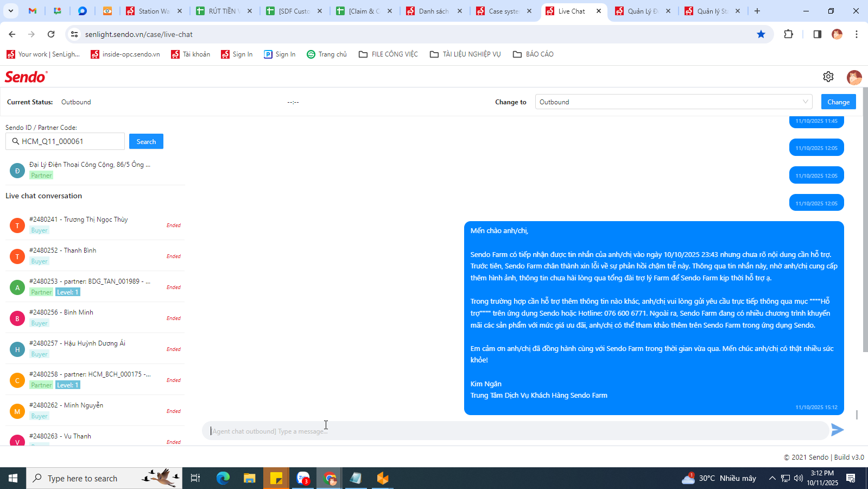Open conversation #2480253 partner BDG_TAN_001989

95,287
